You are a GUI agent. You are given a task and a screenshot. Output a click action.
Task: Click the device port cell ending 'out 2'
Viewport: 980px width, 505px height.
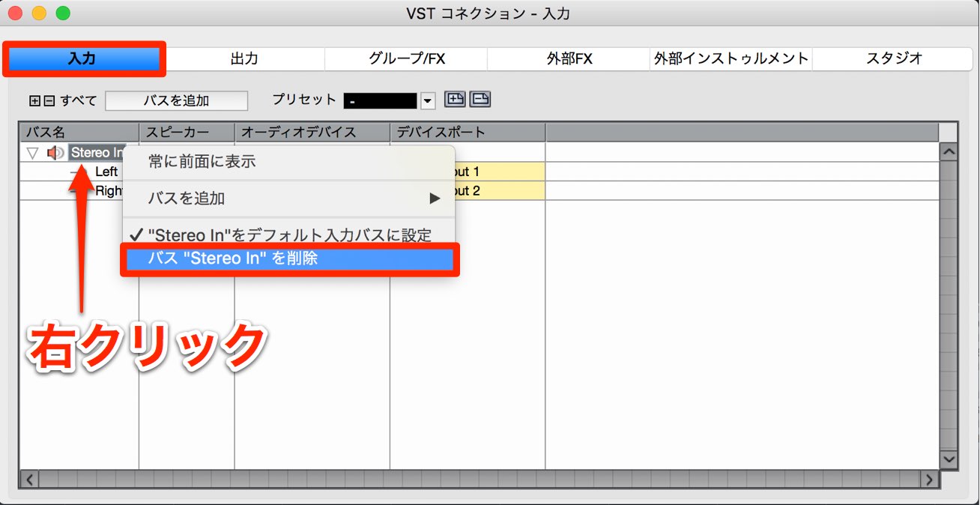point(500,191)
